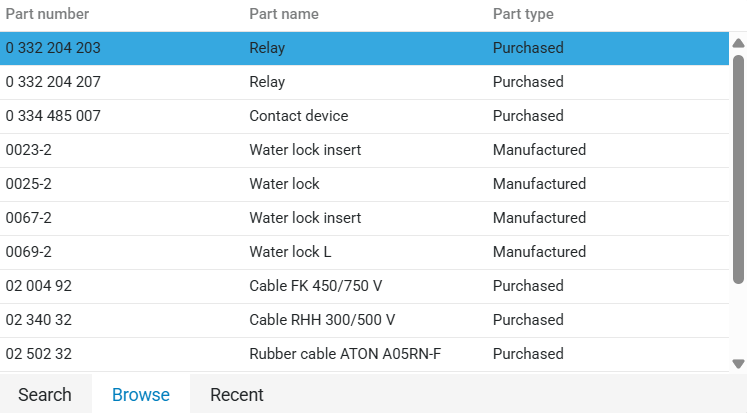Select the highlighted row 0 332 204 203

click(364, 48)
